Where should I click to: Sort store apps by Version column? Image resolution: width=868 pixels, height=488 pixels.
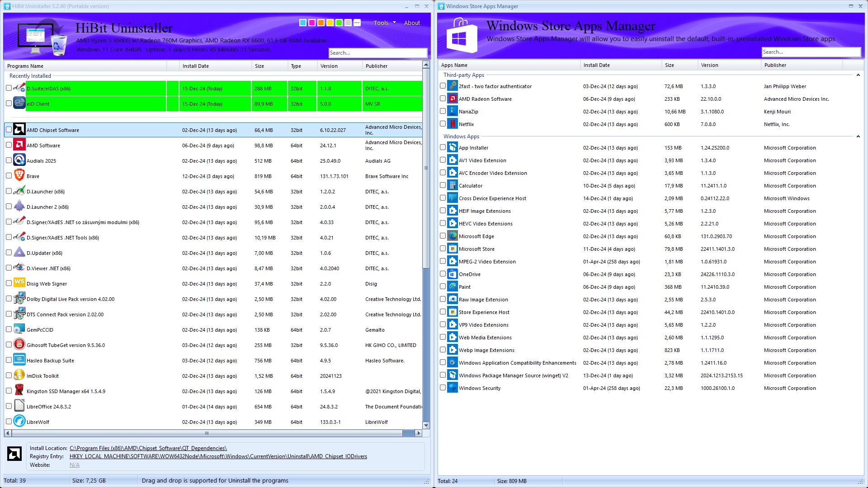pos(730,65)
